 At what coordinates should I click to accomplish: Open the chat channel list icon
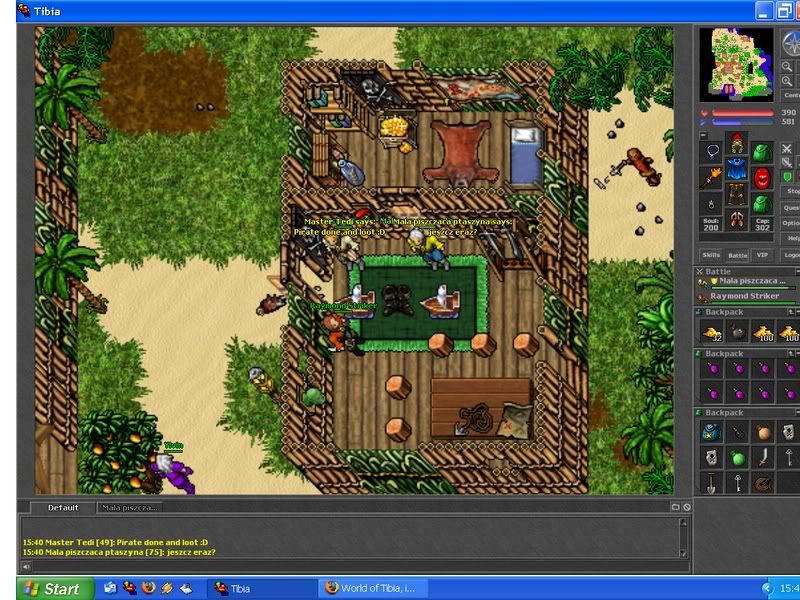pos(676,507)
